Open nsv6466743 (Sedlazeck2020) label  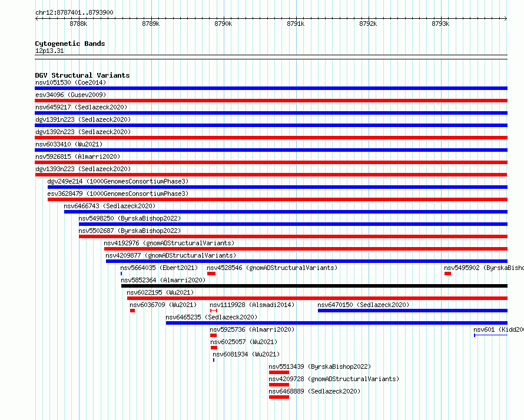110,206
